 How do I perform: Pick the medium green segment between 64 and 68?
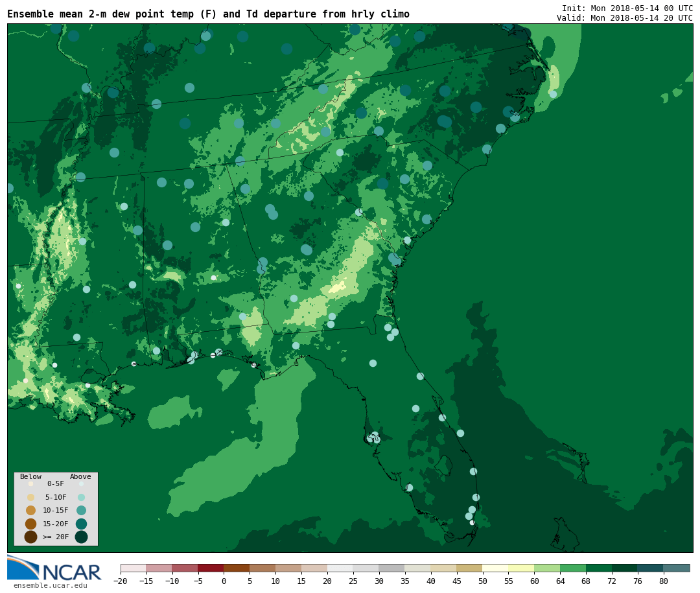[573, 568]
